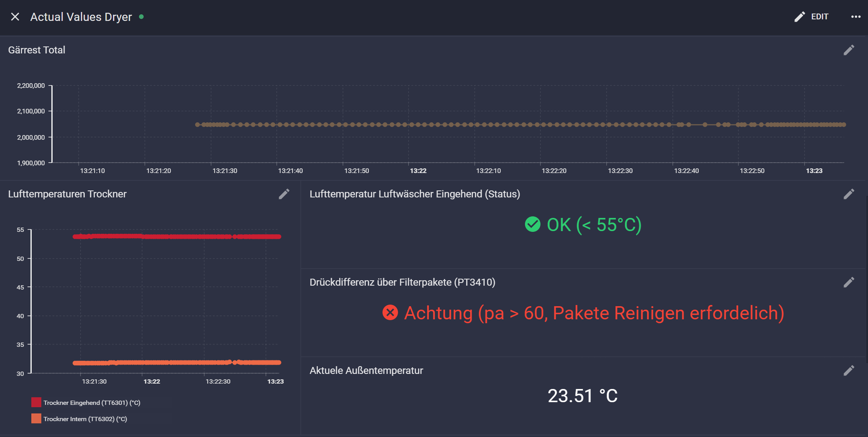Edit the Drückdifferenz Filterpakete widget
The image size is (868, 437).
[849, 283]
